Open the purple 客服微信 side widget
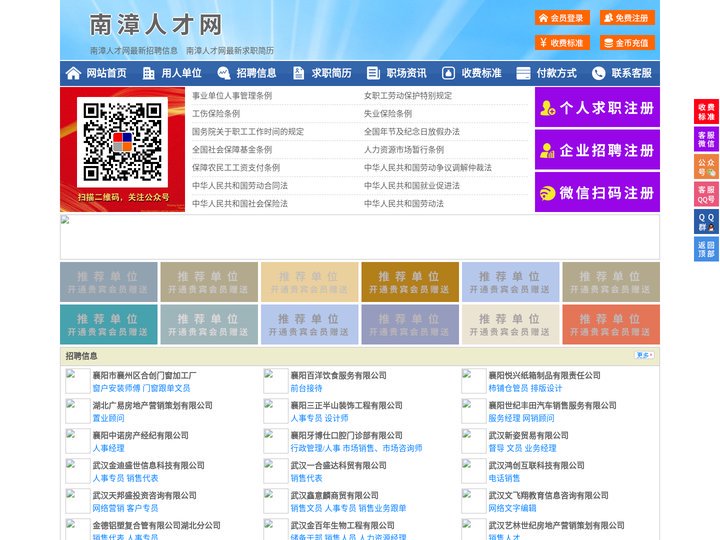 (706, 139)
